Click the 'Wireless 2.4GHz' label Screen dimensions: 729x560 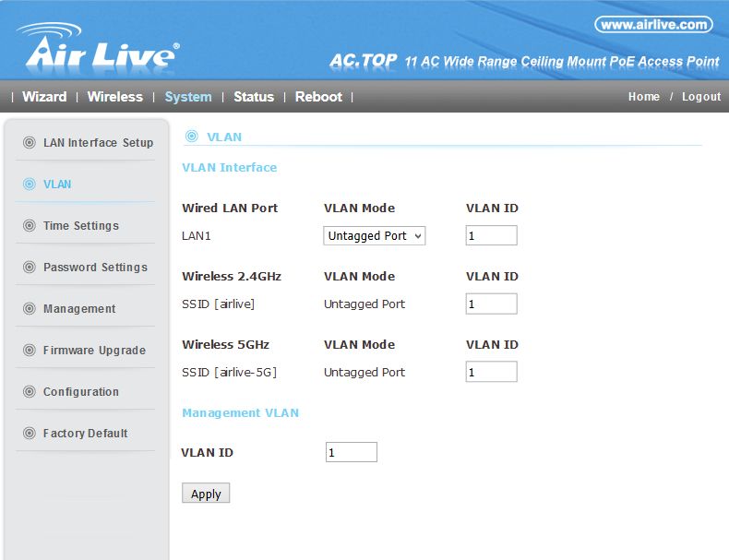pos(232,276)
